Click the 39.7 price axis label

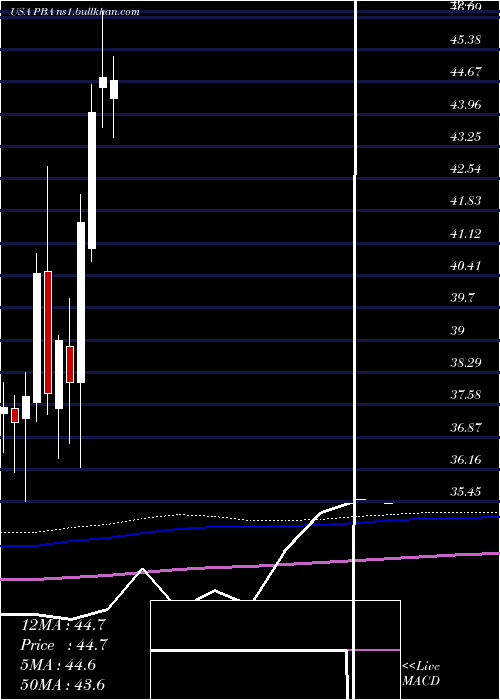click(x=464, y=297)
